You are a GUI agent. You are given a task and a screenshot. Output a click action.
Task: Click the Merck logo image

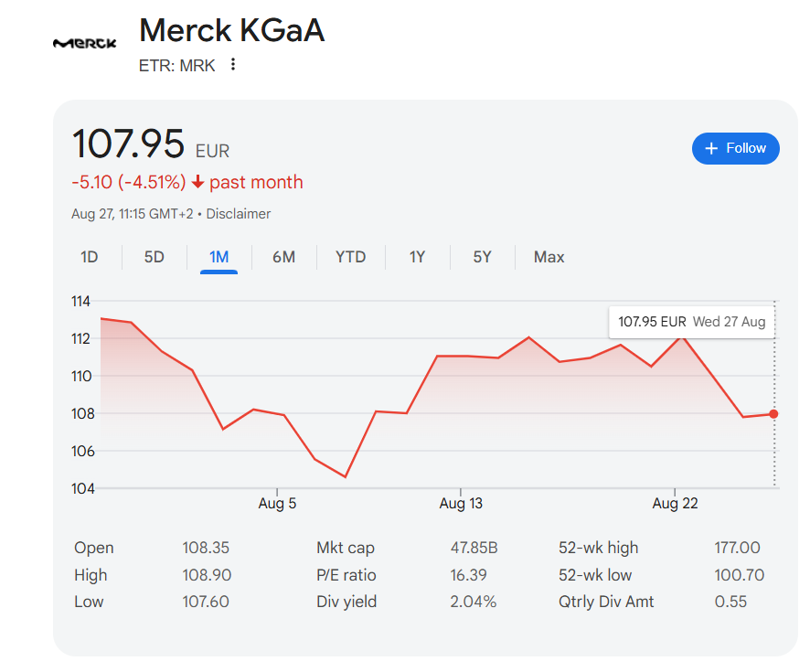(85, 43)
